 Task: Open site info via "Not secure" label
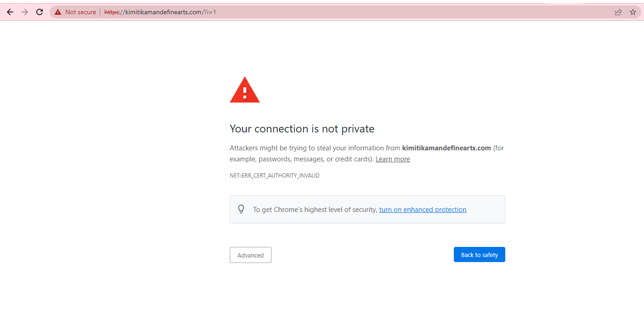80,12
